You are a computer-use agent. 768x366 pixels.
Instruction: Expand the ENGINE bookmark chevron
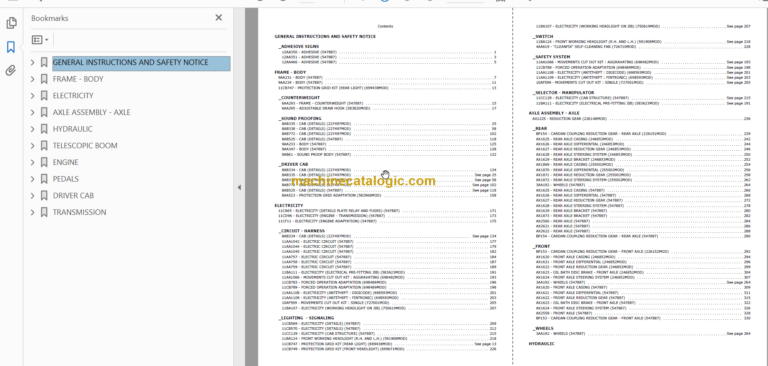(33, 163)
